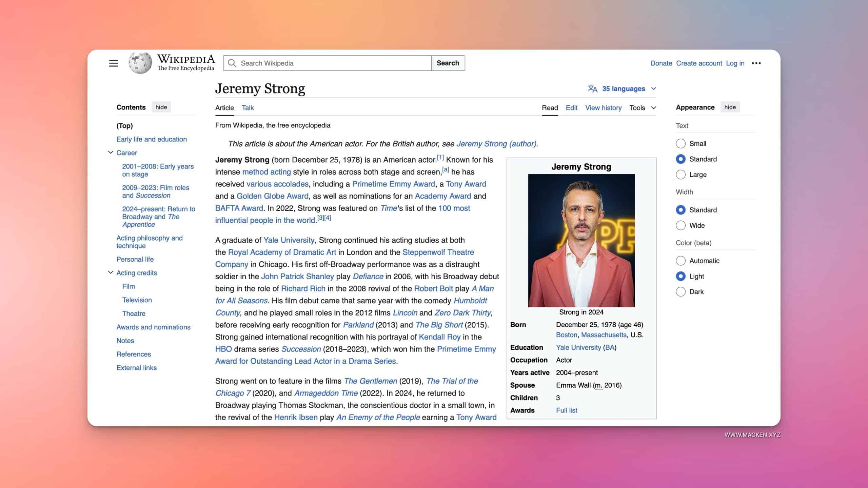Screen dimensions: 868x488
Task: Click the Massachusetts link in infobox
Action: 604,335
